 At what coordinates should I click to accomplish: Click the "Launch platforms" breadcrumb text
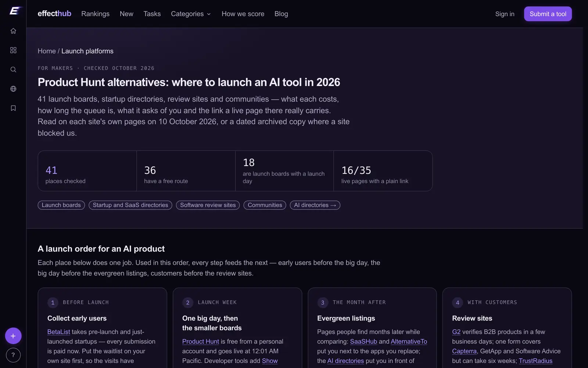pos(87,51)
